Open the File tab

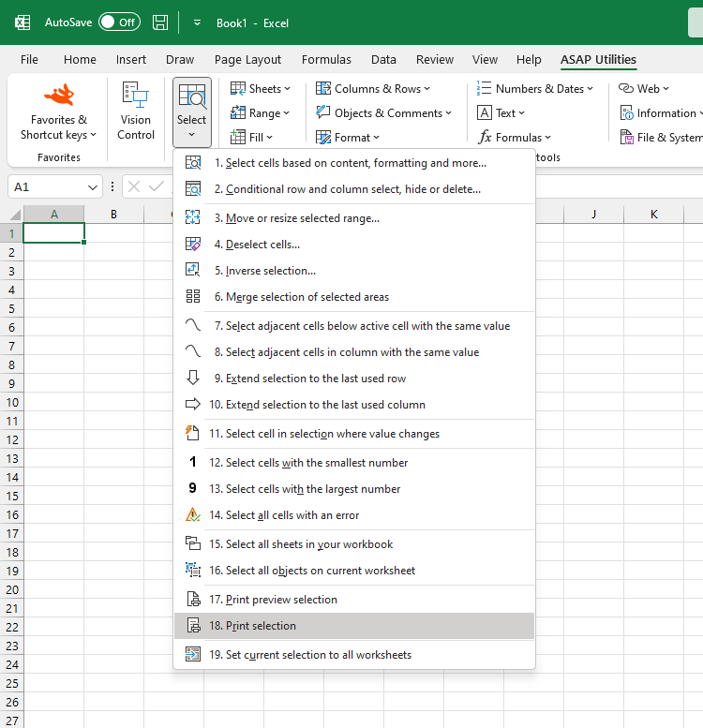[x=29, y=59]
